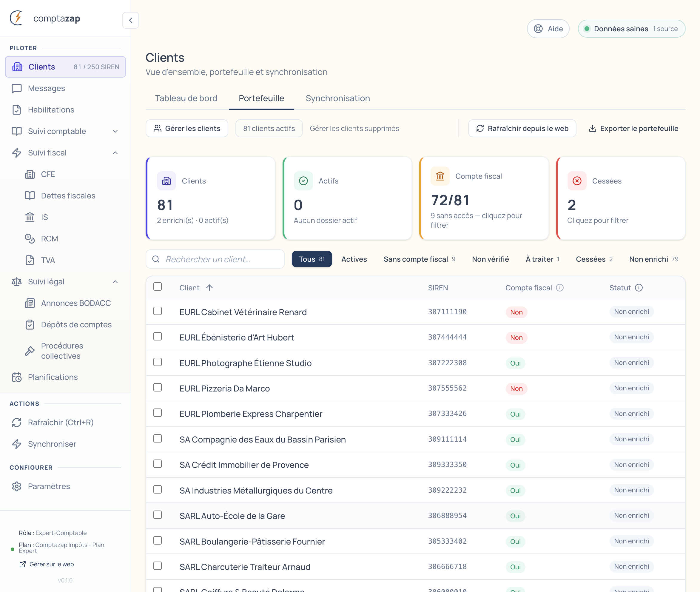Viewport: 700px width, 592px height.
Task: Export with Exporter le portefeuille
Action: (633, 129)
